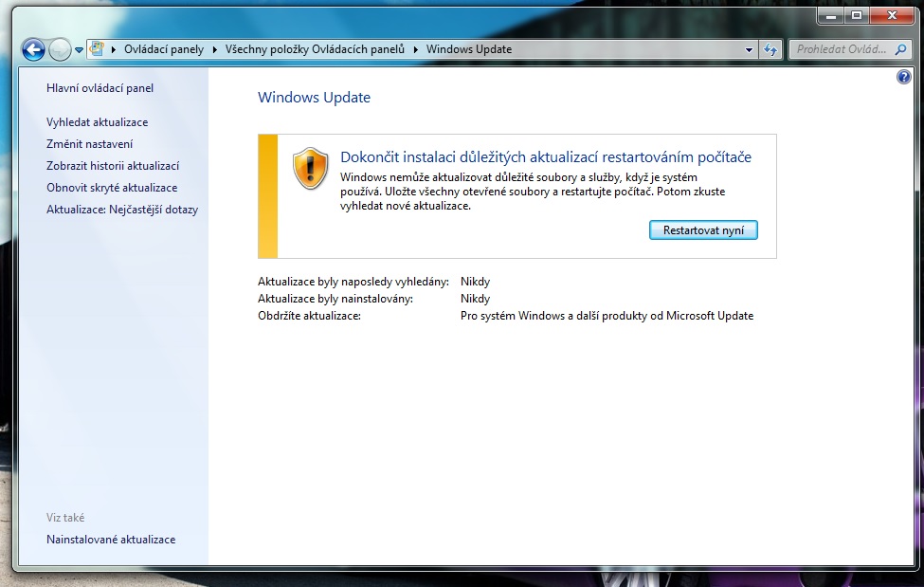Screen dimensions: 924x587
Task: Click Nikdy next to byly nainstalovány
Action: (x=475, y=299)
